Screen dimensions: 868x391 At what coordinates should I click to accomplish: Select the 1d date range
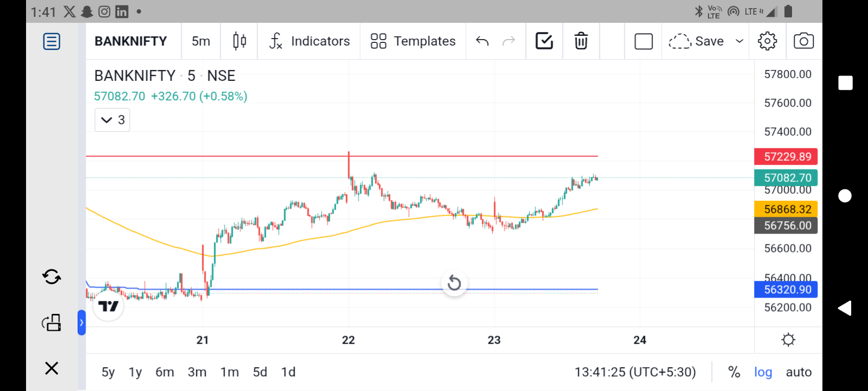click(x=288, y=372)
